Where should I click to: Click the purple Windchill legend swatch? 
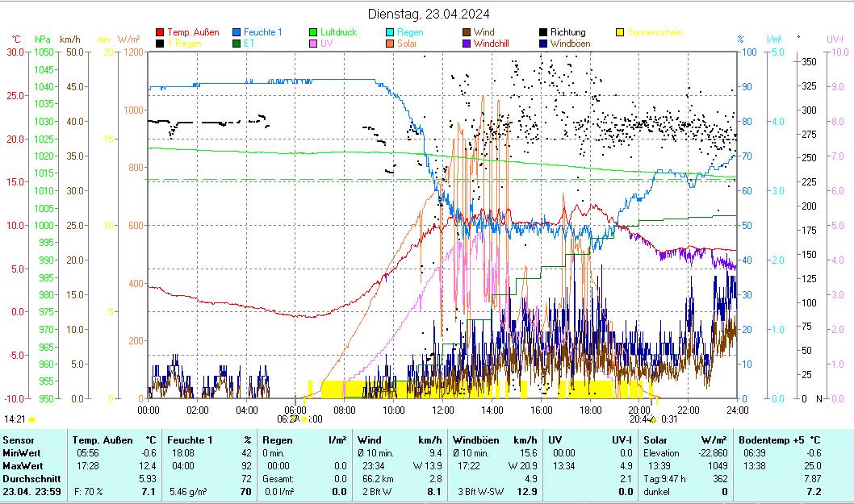click(x=467, y=44)
